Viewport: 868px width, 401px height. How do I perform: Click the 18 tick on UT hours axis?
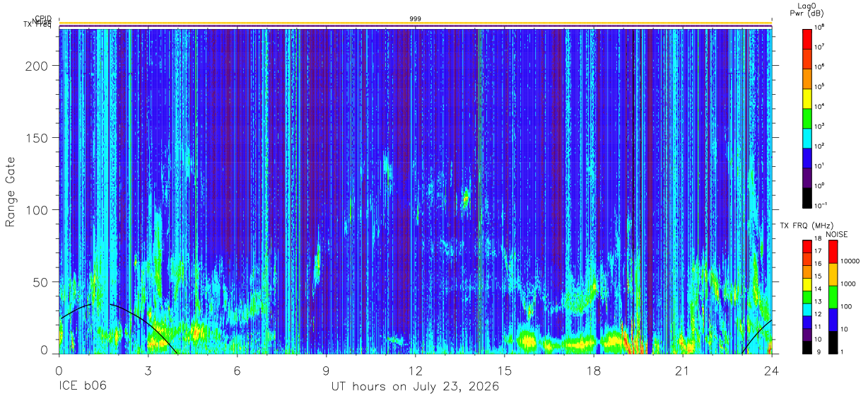pos(594,370)
